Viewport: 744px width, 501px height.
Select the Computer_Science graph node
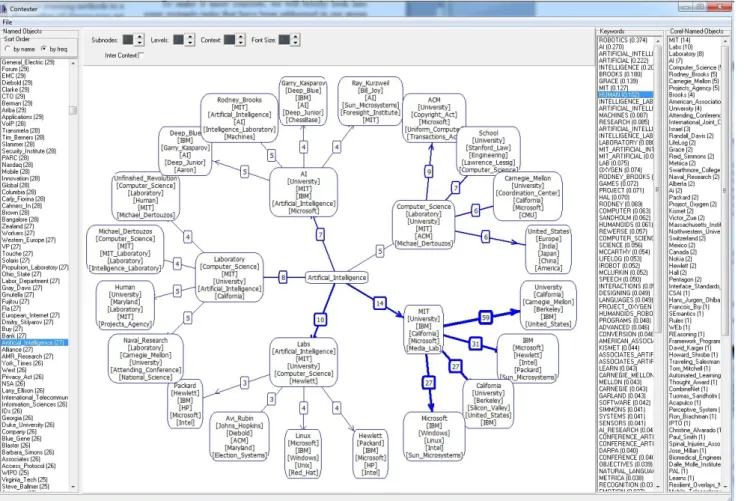[x=424, y=225]
